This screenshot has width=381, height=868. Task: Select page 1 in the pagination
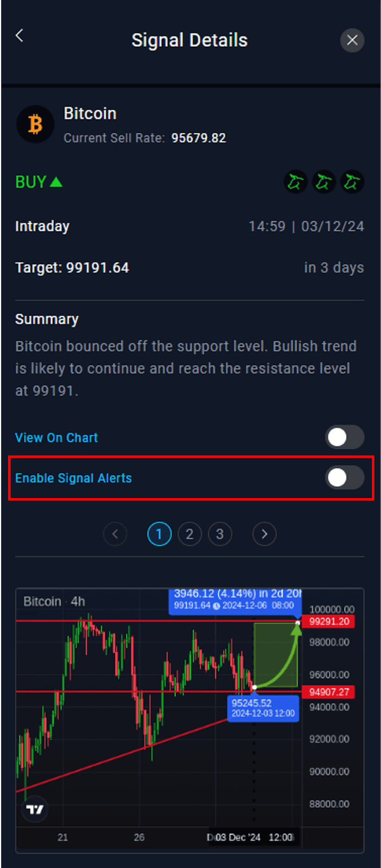(x=159, y=534)
